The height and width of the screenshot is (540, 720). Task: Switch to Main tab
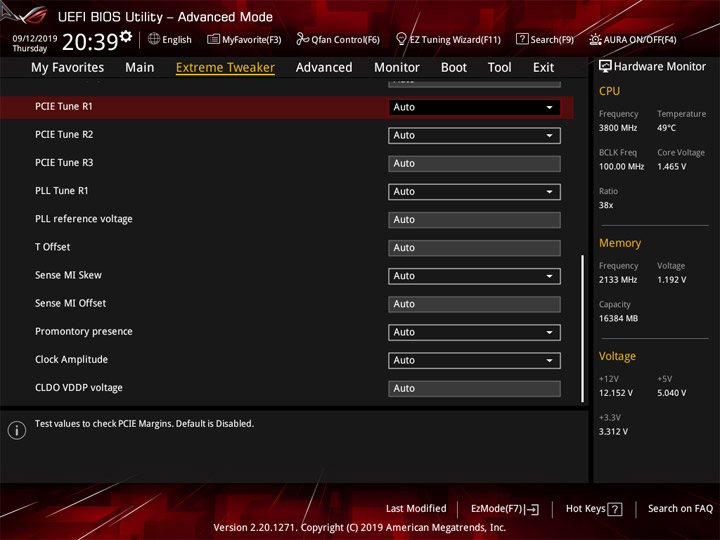(140, 68)
